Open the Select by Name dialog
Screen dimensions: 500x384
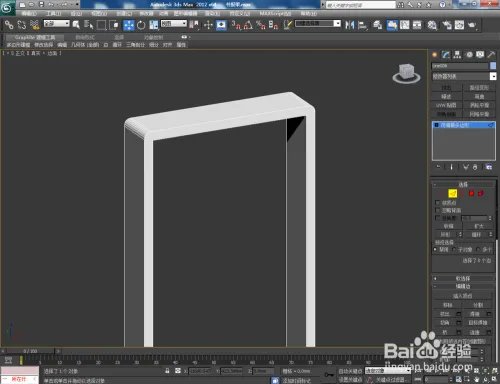tap(88, 25)
